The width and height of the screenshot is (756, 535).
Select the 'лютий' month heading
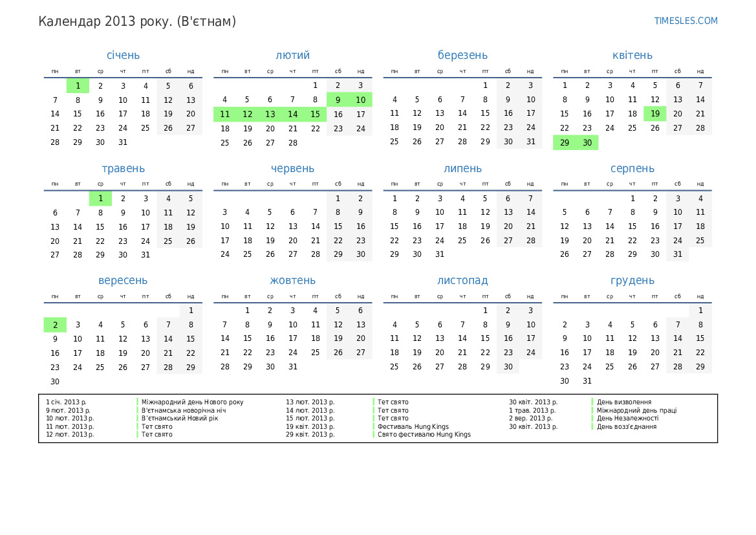(x=293, y=55)
